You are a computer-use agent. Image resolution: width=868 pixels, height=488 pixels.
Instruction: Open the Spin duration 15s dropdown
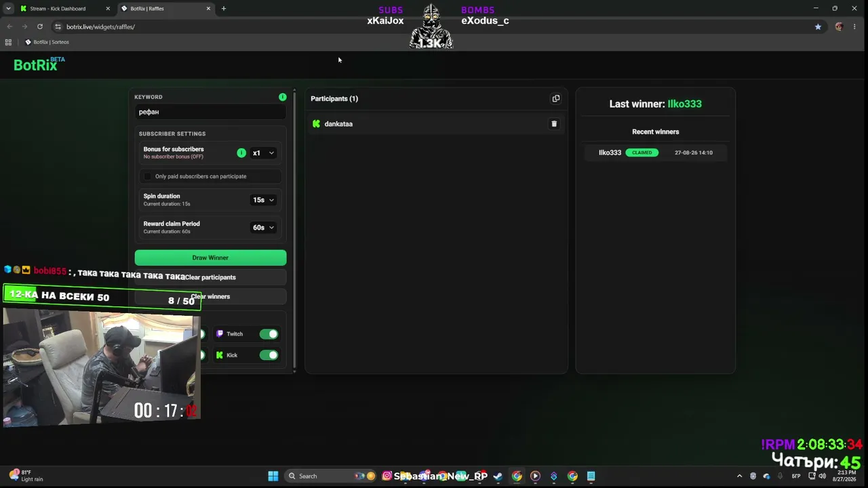click(x=263, y=200)
